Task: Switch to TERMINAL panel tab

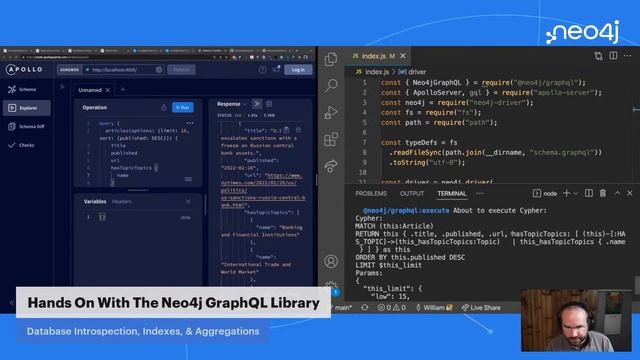Action: pos(452,193)
